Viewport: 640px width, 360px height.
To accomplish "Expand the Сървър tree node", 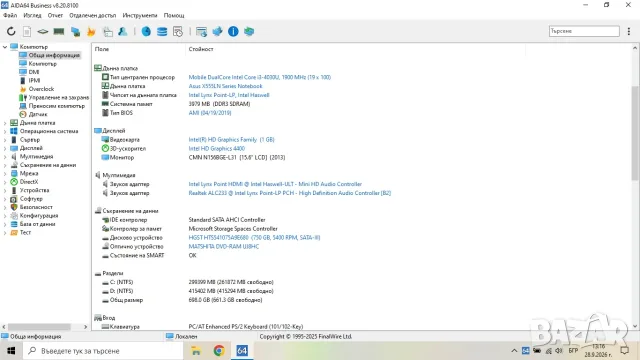I will click(5, 140).
